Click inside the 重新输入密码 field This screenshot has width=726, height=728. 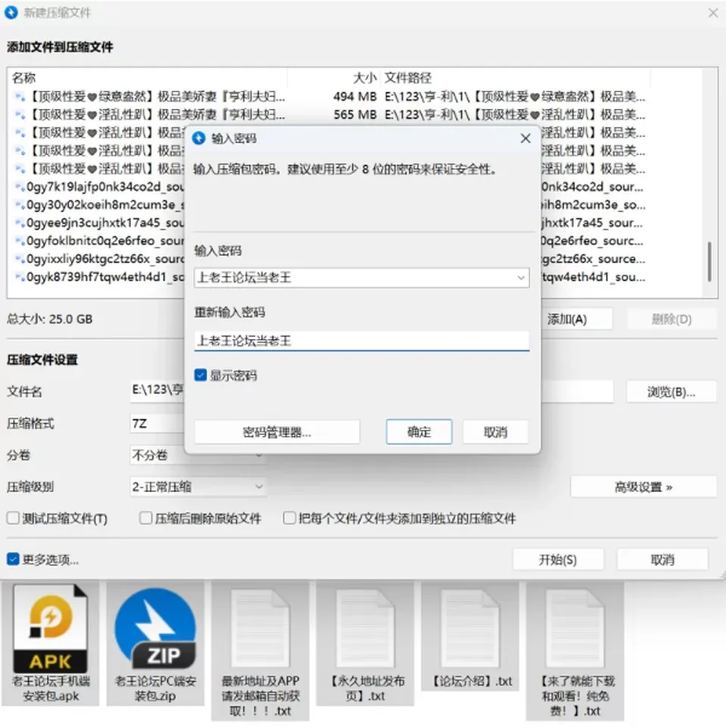pyautogui.click(x=361, y=341)
